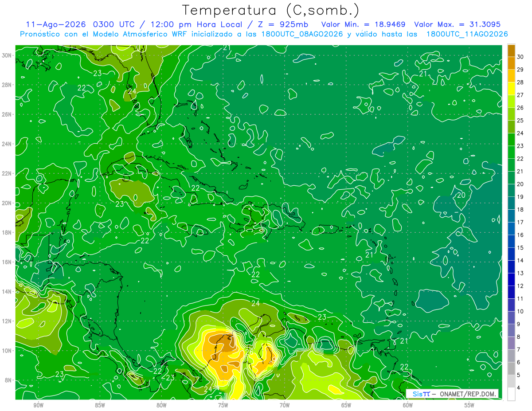Click the legend scale value "30"
The image size is (532, 411).
pyautogui.click(x=520, y=57)
